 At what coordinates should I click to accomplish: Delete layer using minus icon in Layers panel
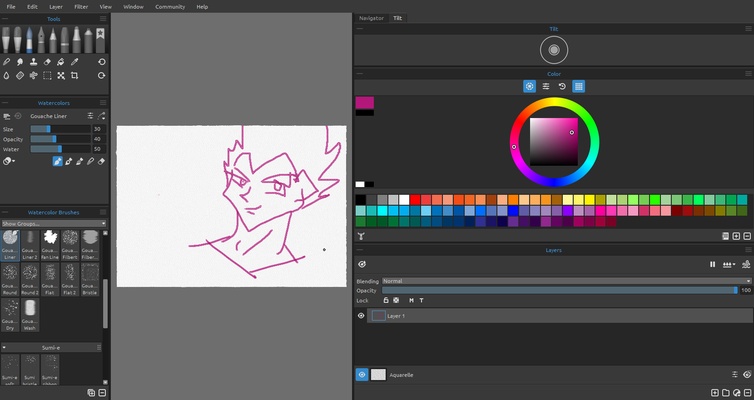(747, 393)
